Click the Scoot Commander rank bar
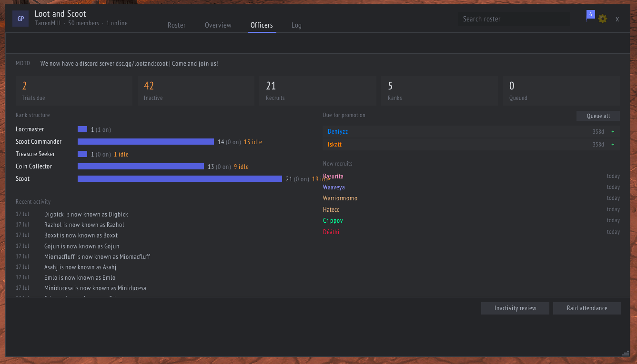 146,142
